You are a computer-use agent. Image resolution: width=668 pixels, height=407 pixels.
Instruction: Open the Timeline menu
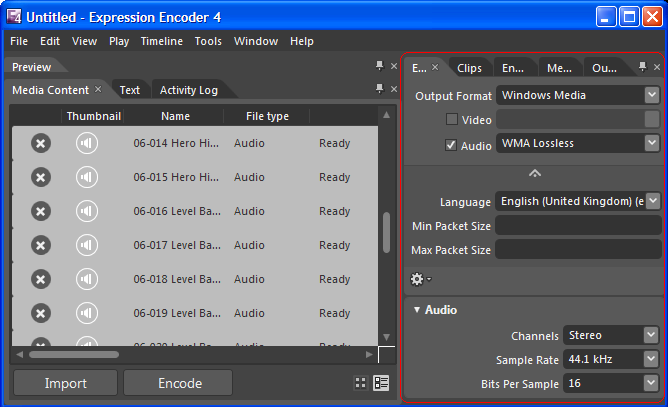[x=161, y=42]
